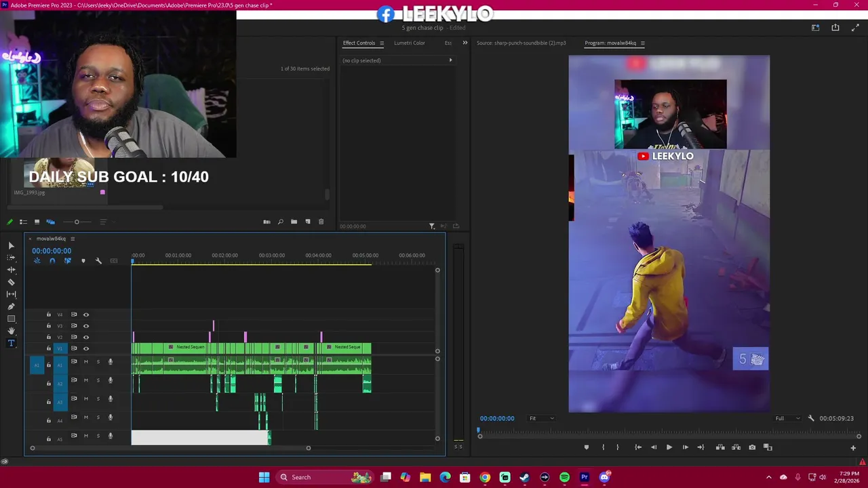This screenshot has height=488, width=868.
Task: Select the Selection tool arrow
Action: [x=11, y=245]
